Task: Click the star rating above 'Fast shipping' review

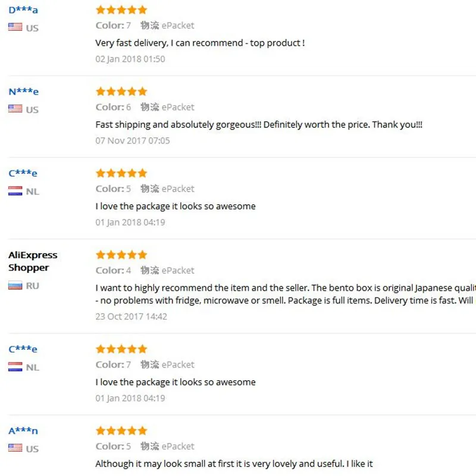Action: click(x=121, y=92)
